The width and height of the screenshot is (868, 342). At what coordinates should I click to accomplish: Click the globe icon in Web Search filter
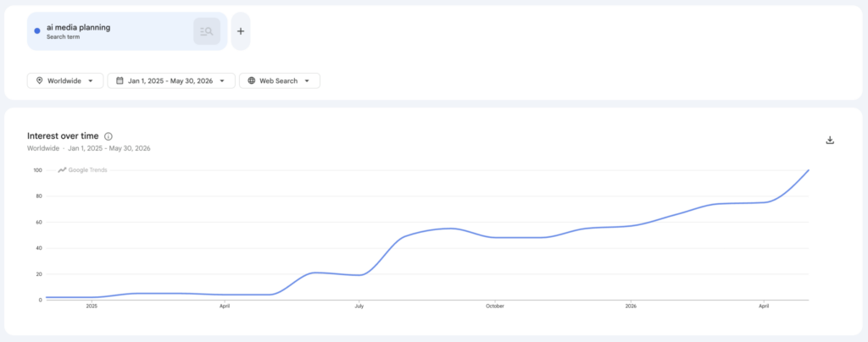pos(251,80)
